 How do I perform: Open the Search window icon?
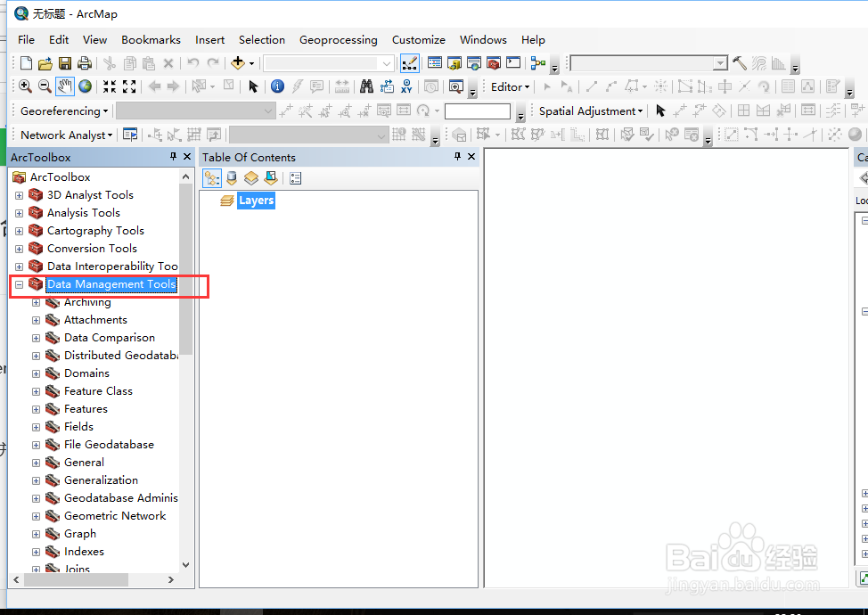click(x=474, y=63)
